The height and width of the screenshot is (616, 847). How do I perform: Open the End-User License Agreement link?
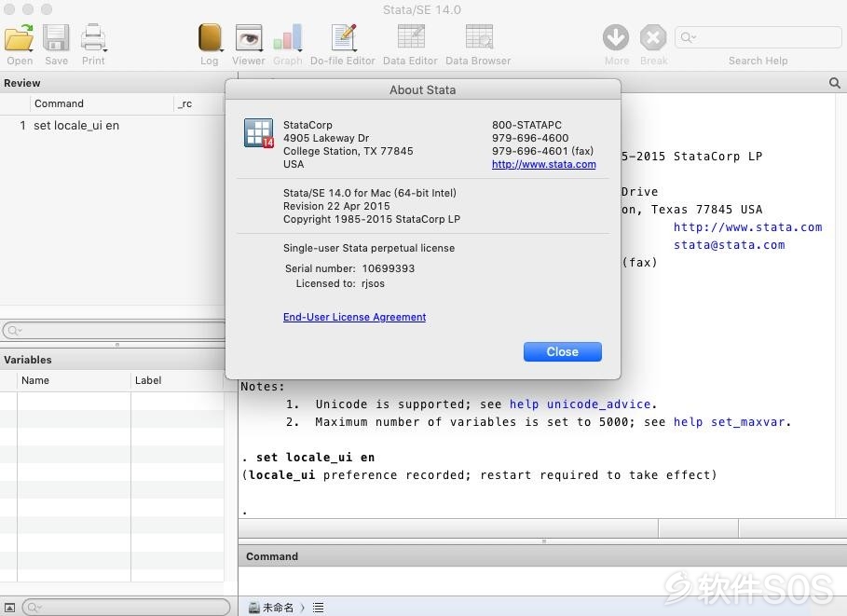(354, 317)
